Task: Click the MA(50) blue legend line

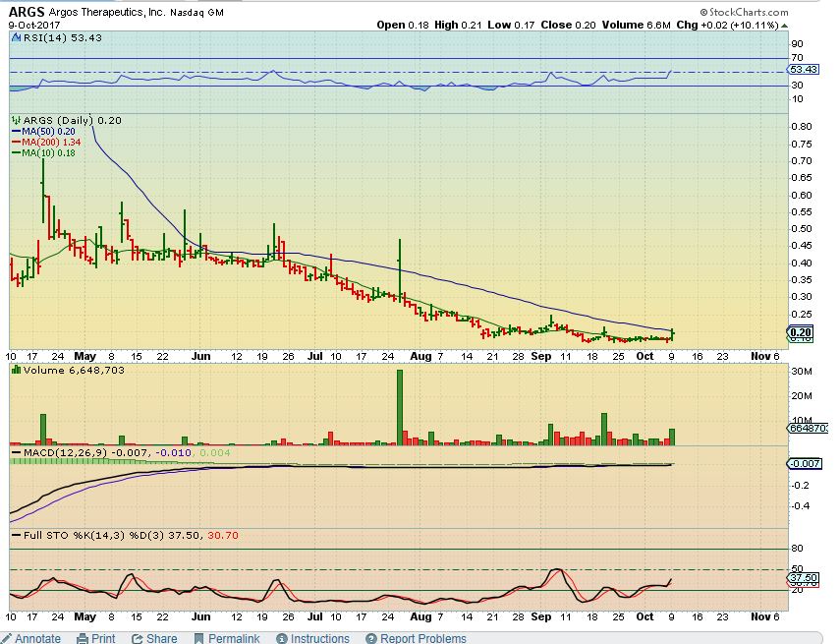Action: coord(16,131)
